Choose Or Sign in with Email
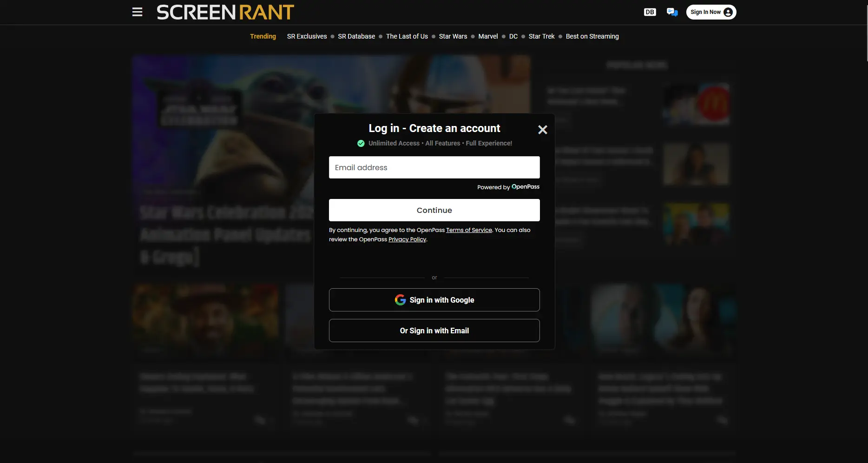Screen dimensions: 868x463 [434, 331]
